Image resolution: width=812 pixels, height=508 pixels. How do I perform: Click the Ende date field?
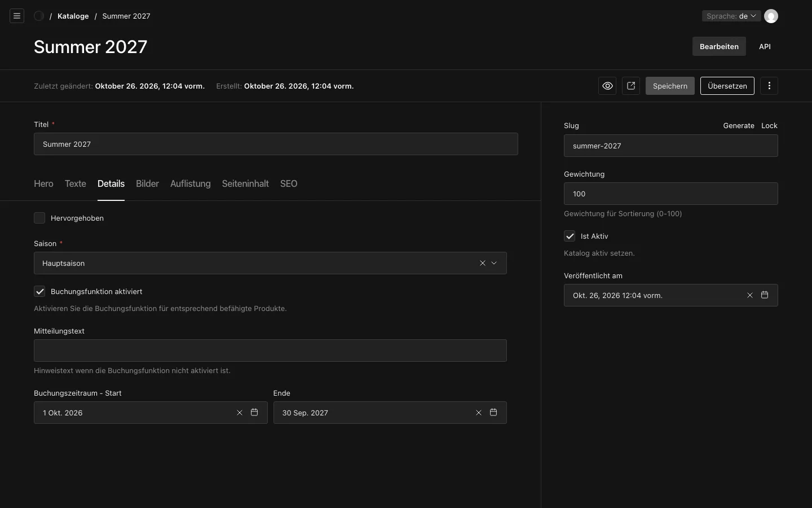(390, 413)
